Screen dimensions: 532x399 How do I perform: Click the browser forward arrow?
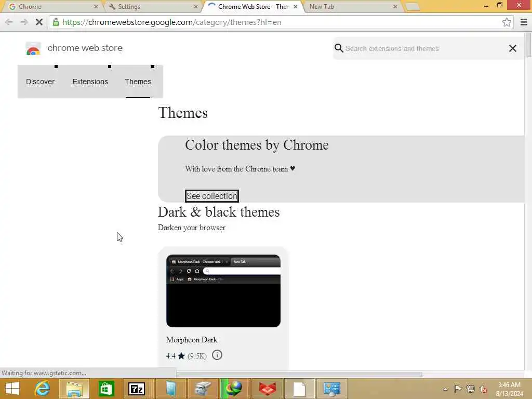click(x=24, y=22)
